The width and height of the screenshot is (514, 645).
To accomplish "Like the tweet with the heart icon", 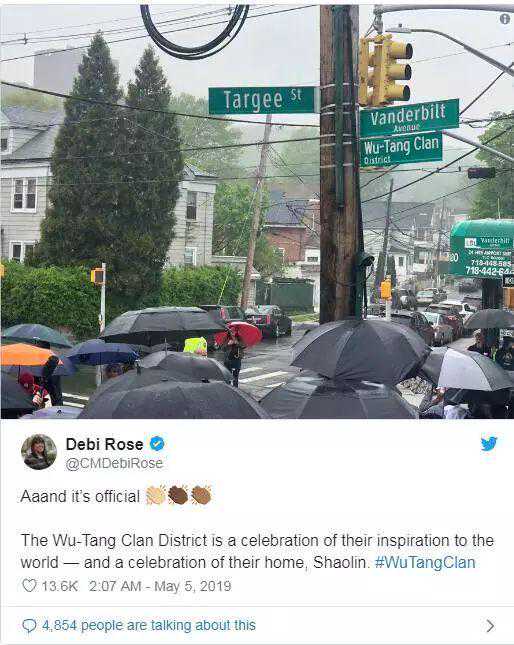I will (29, 585).
